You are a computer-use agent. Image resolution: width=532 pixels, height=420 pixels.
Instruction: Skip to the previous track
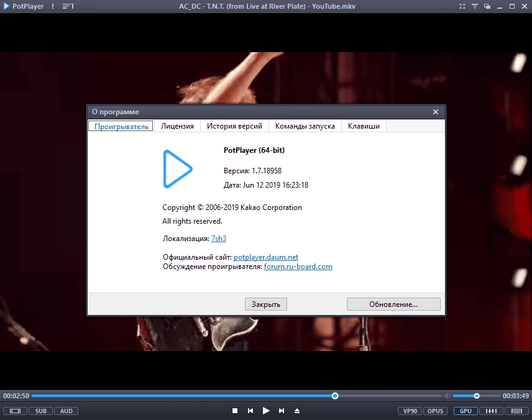coord(250,411)
